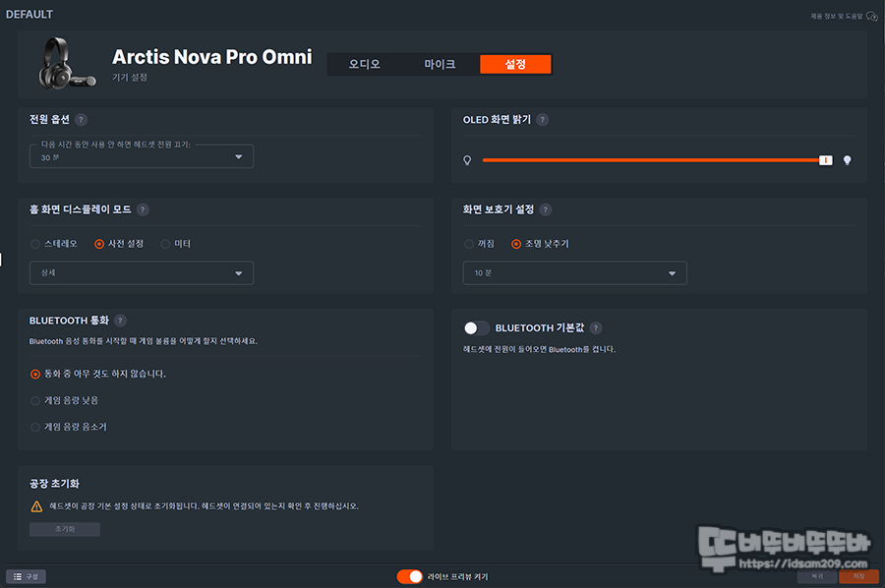The image size is (885, 588).
Task: Switch to the 마이크 tab
Action: click(441, 64)
